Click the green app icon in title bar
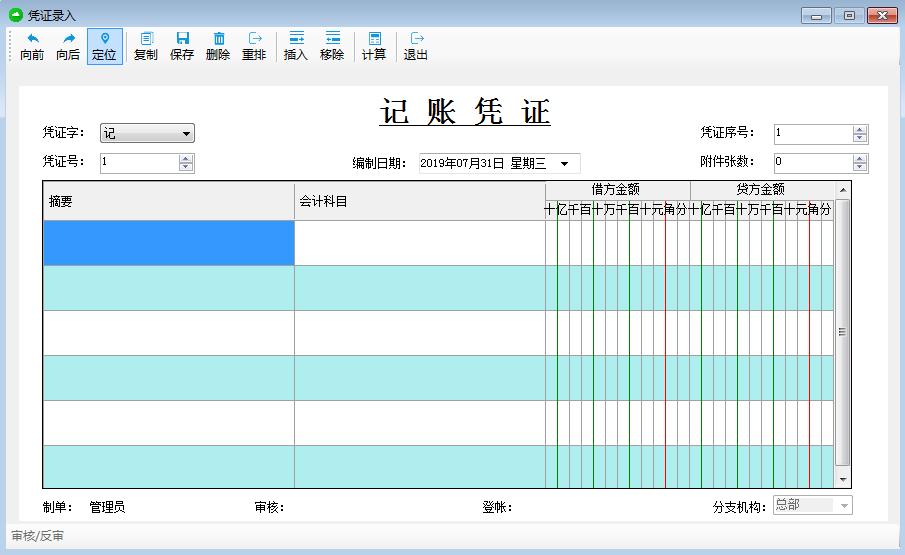The image size is (905, 555). pyautogui.click(x=16, y=15)
